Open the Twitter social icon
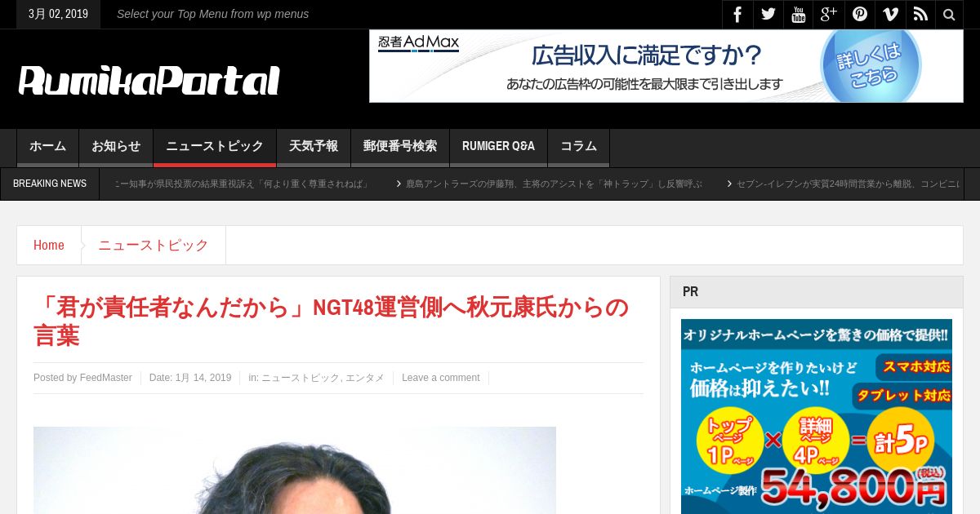 tap(768, 14)
